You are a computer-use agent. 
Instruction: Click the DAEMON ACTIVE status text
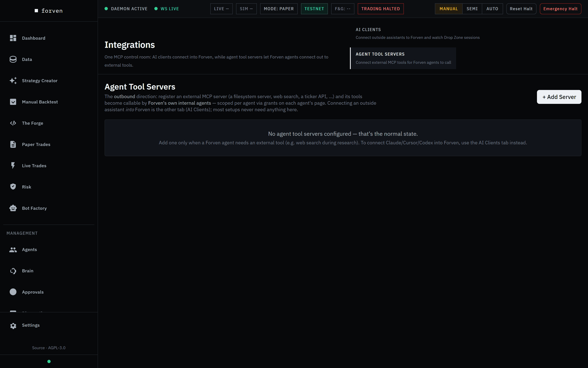coord(129,9)
